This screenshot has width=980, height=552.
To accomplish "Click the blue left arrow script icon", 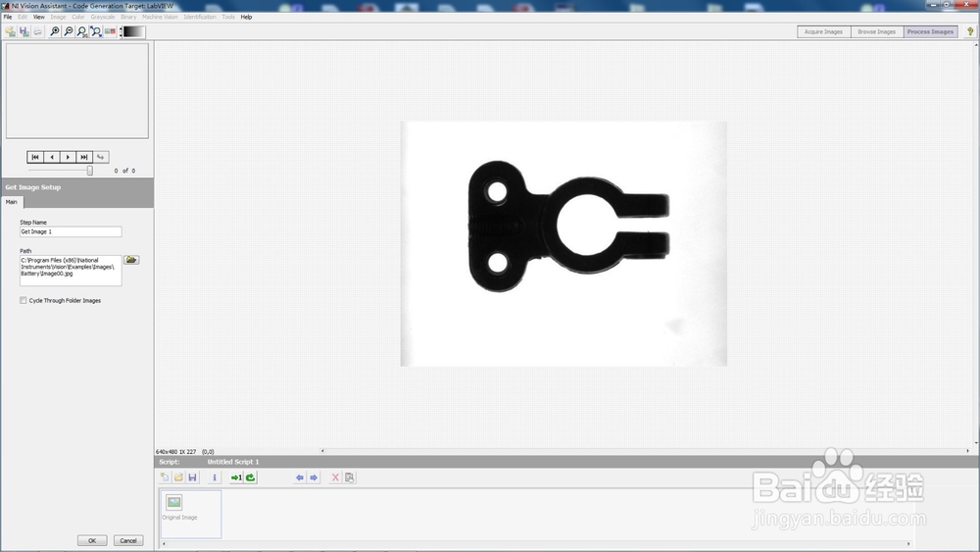I will pyautogui.click(x=300, y=477).
